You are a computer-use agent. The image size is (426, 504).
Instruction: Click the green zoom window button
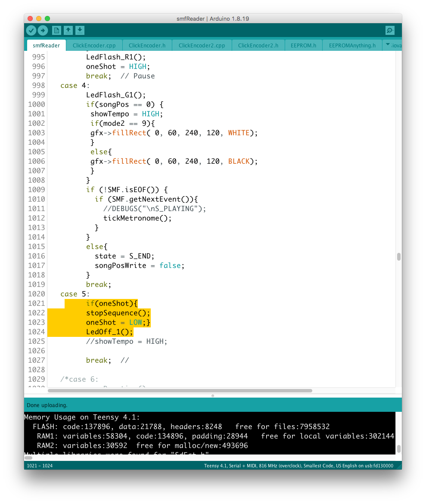pyautogui.click(x=47, y=19)
